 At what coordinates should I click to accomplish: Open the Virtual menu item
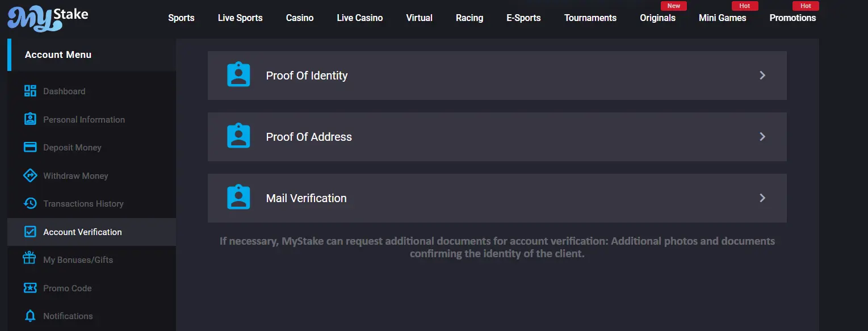point(420,18)
